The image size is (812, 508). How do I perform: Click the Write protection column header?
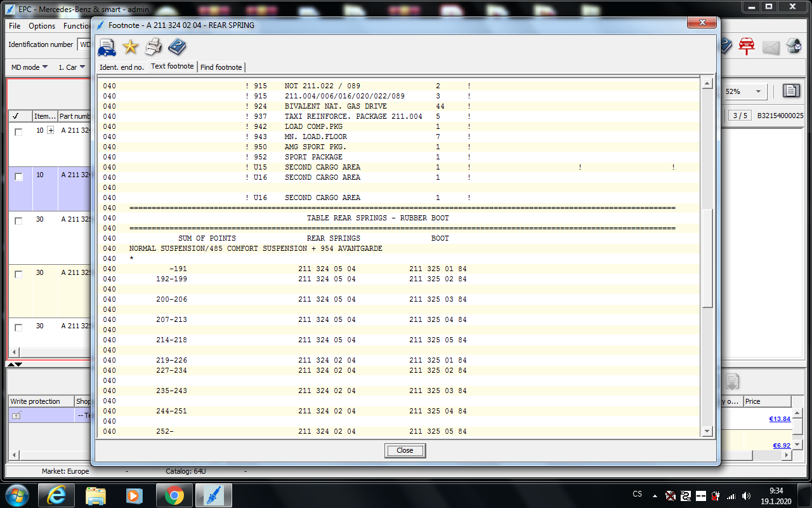41,401
